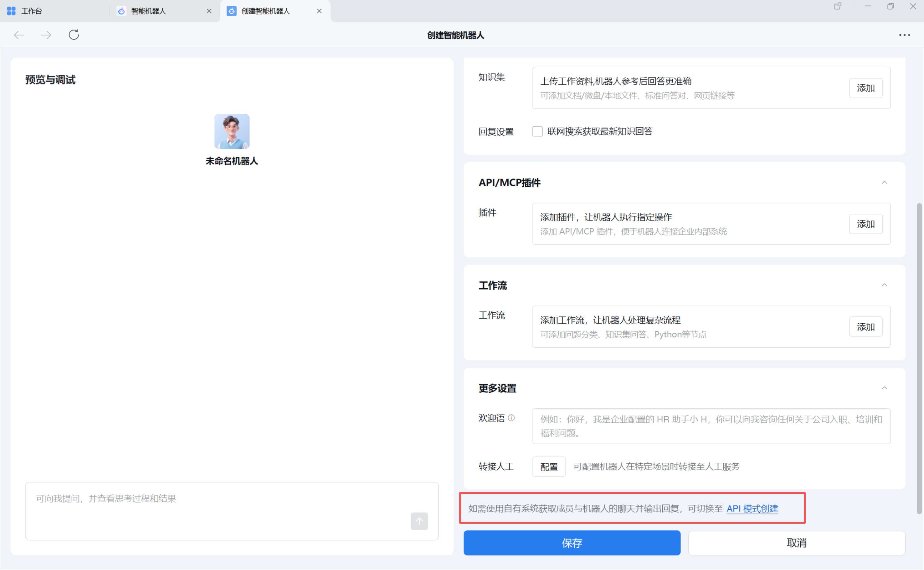Click 添加 button for 知识集

click(x=865, y=88)
